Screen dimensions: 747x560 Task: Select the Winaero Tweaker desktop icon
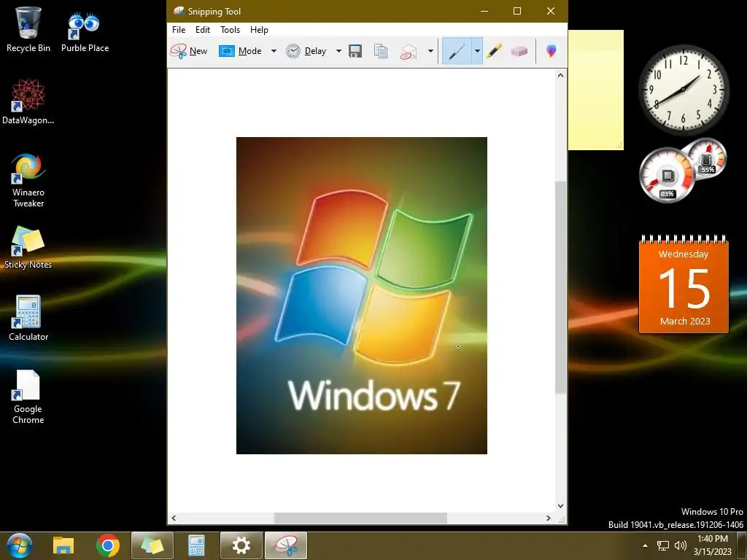[x=28, y=180]
